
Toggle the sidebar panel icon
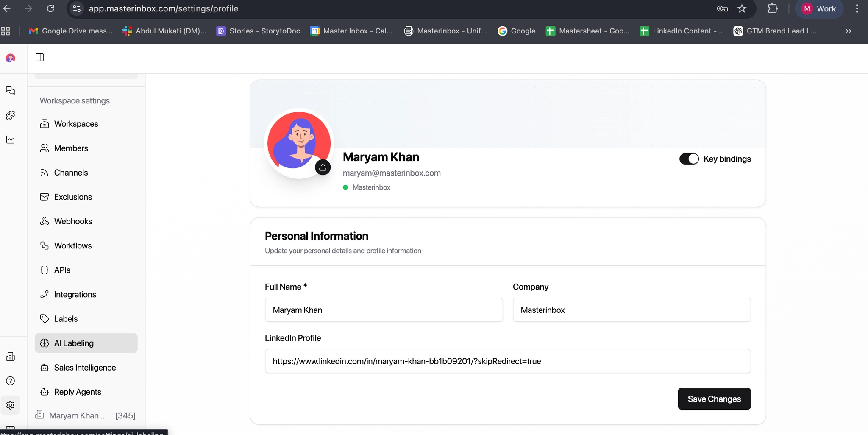[40, 57]
